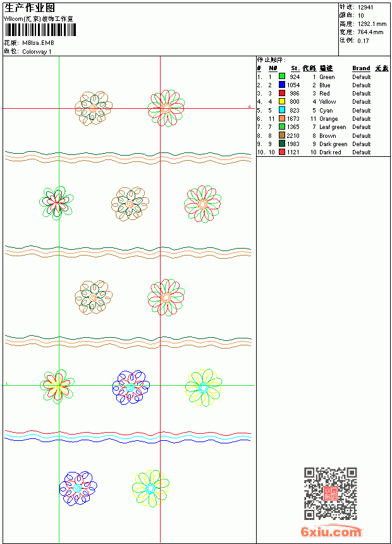Click the Dark red swatch in row 10
Screen dimensions: 392x544
pos(282,152)
